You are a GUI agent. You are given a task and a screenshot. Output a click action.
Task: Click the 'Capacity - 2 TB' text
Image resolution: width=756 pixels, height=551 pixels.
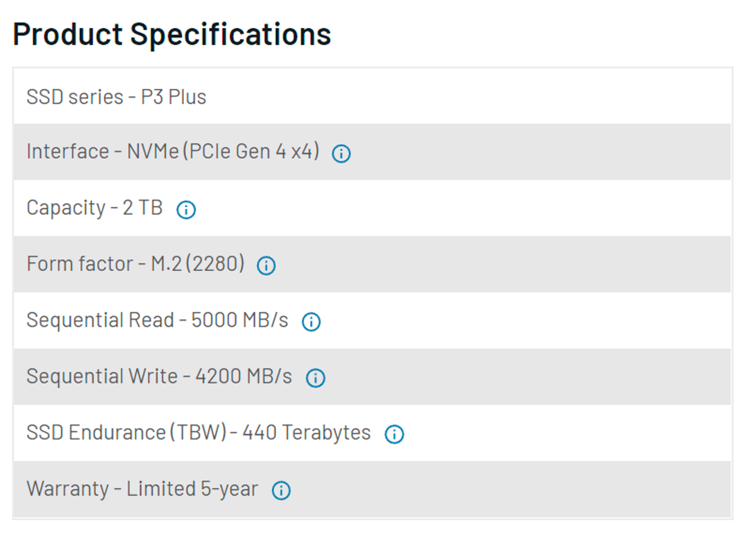point(94,208)
